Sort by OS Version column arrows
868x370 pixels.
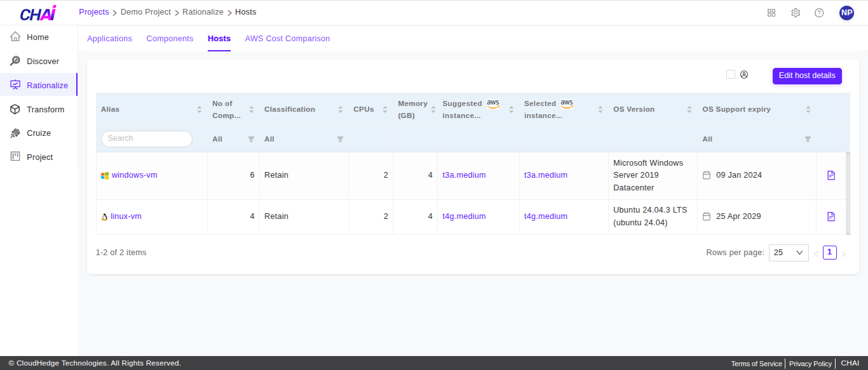click(689, 110)
